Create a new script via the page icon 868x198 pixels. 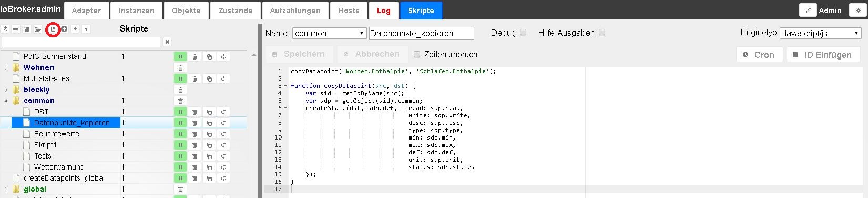pyautogui.click(x=53, y=29)
